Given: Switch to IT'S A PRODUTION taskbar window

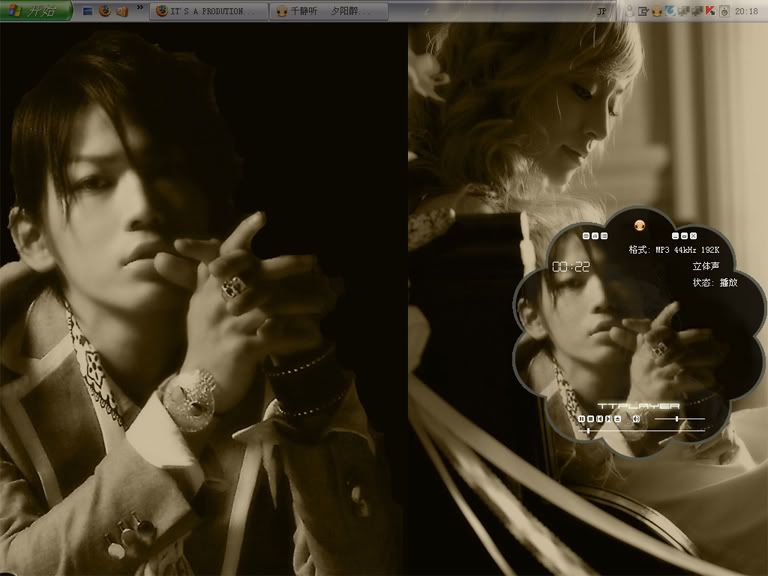Looking at the screenshot, I should (212, 11).
